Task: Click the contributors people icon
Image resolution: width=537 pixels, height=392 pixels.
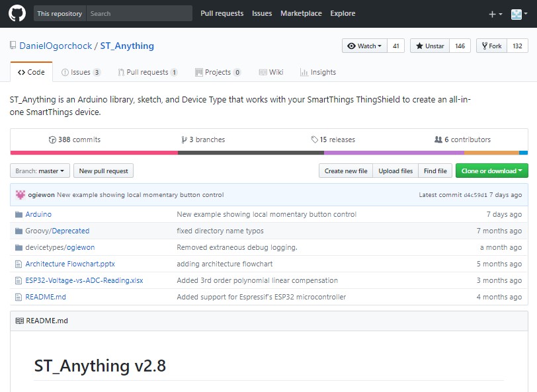Action: tap(438, 139)
